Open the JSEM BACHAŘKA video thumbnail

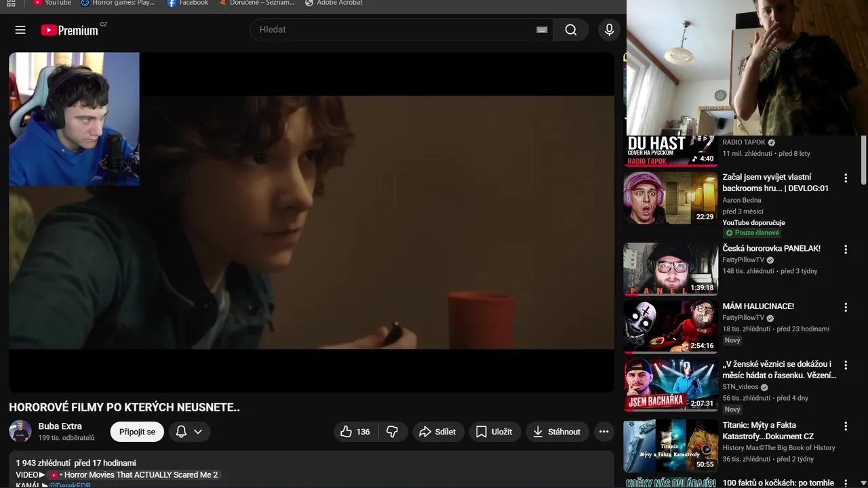pyautogui.click(x=671, y=385)
